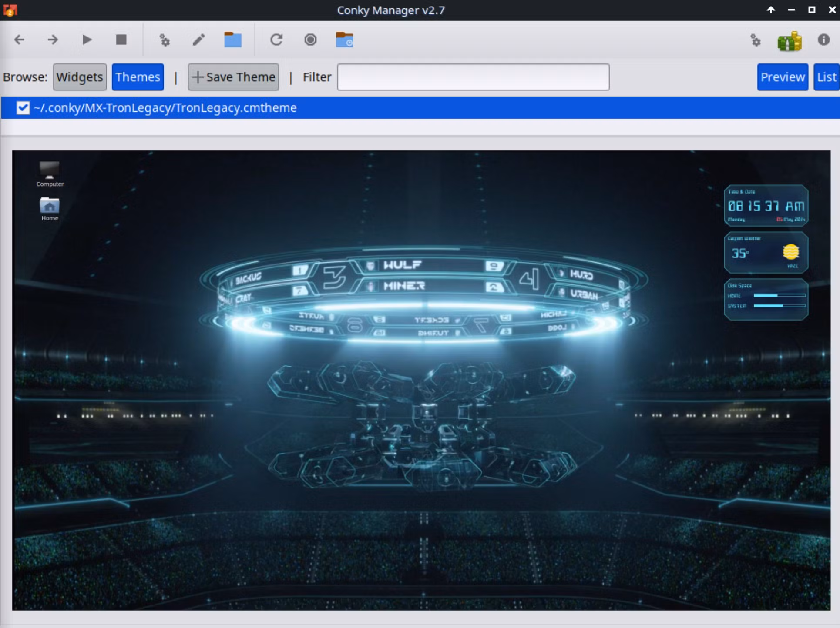This screenshot has height=628, width=840.
Task: Select the ~/.conky/MX-TronLegacy/TronLegacy.cmtheme row
Action: pos(420,108)
